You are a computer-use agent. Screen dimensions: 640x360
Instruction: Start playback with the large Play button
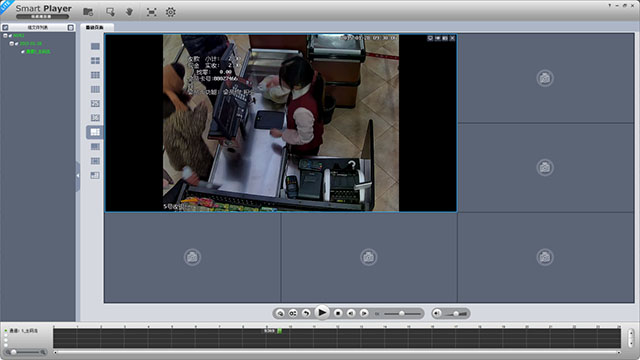click(322, 313)
